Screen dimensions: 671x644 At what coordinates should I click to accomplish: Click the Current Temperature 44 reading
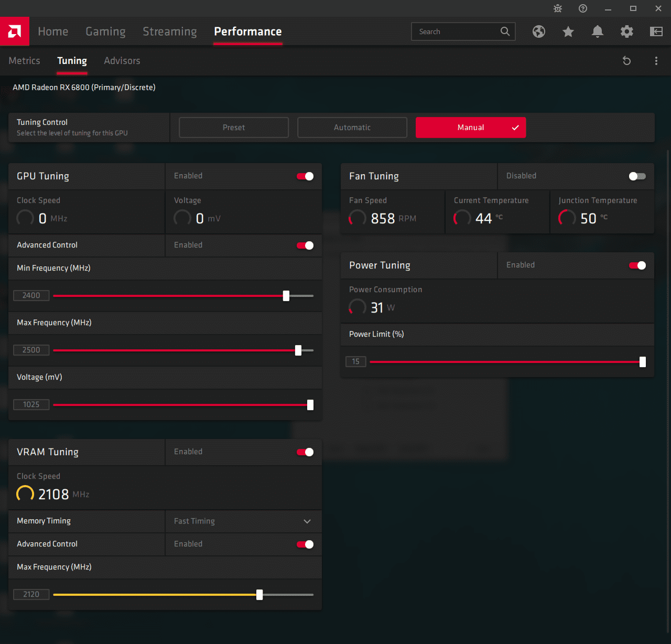point(478,218)
